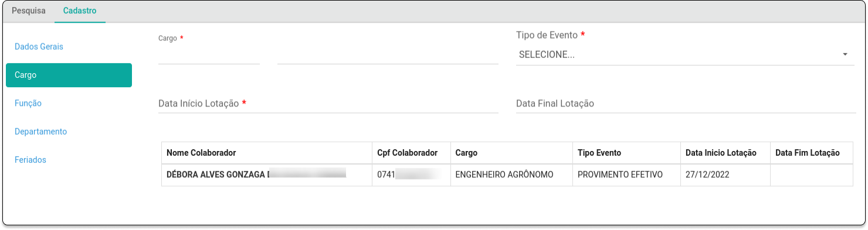Select the DÉBORA ALVES GONZAGA row

click(507, 175)
